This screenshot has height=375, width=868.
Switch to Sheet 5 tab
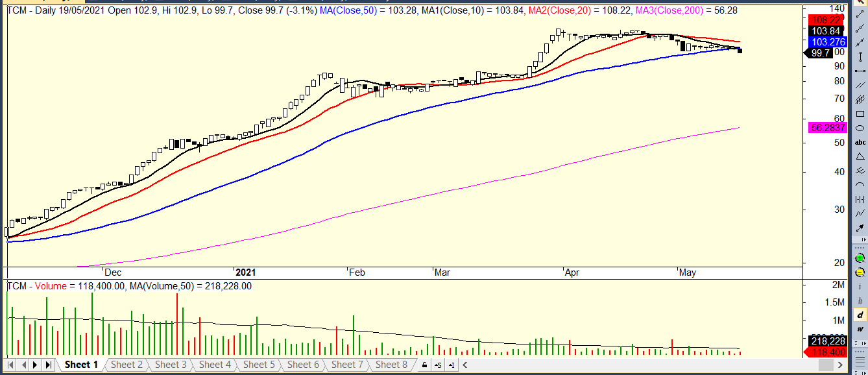258,365
